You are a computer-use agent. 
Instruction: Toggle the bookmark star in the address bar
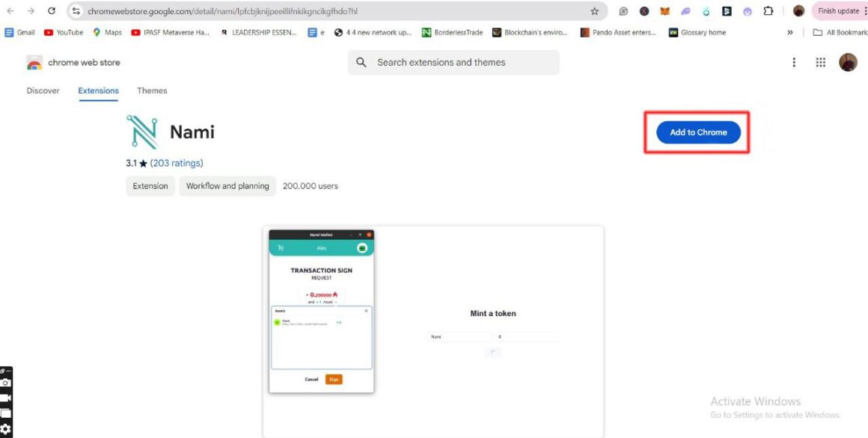(x=593, y=10)
